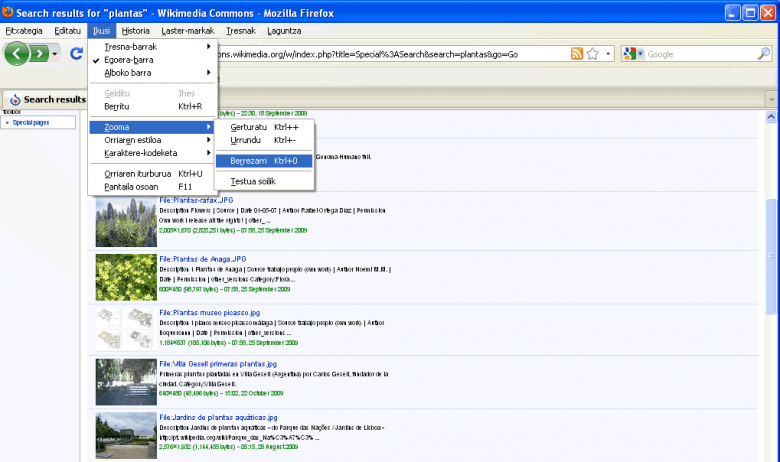The image size is (780, 462).
Task: Click the Plantas museo picasso thumbnail
Action: [126, 329]
